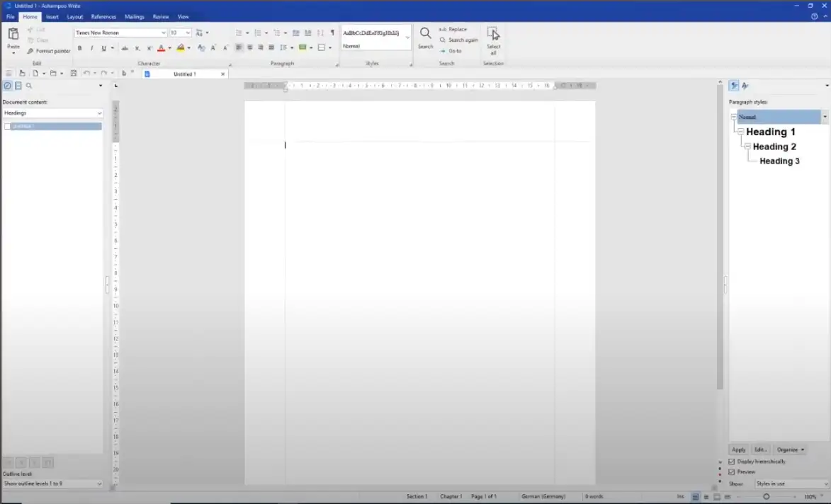Click the Paste clipboard icon
831x504 pixels.
point(13,35)
